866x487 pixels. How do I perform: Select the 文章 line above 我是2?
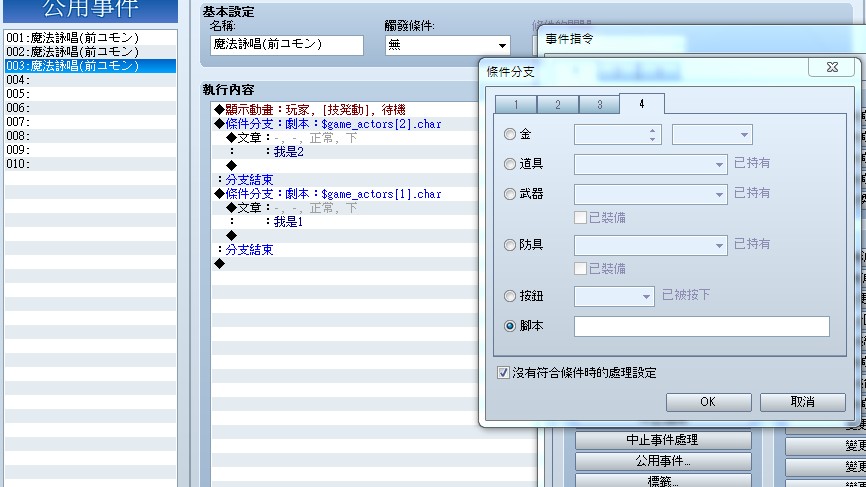coord(345,138)
